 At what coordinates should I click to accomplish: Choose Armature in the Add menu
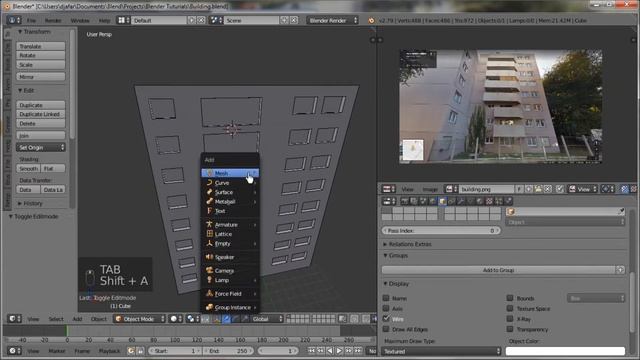(230, 224)
